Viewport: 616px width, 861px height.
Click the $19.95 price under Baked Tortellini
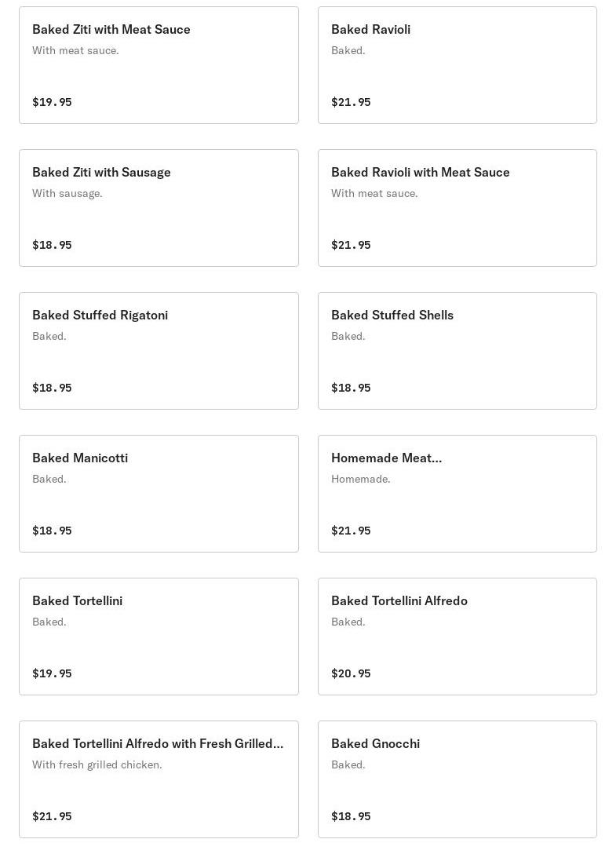click(52, 673)
